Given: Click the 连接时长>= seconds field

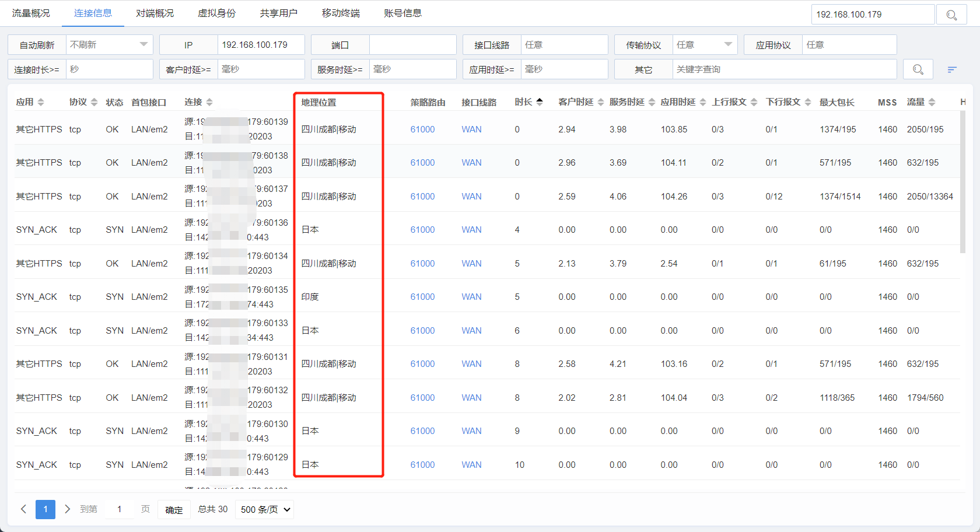Looking at the screenshot, I should point(109,69).
